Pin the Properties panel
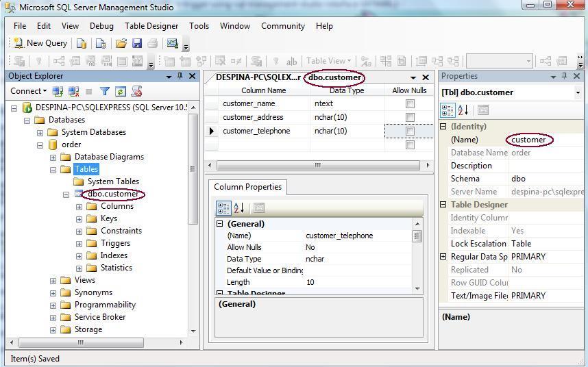Screen dimensions: 588x367 pyautogui.click(x=565, y=76)
